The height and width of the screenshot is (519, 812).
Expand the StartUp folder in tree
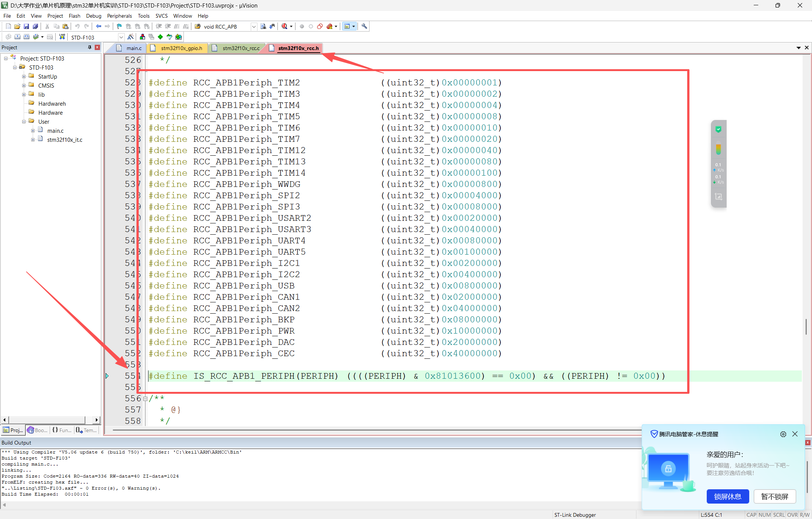click(x=24, y=76)
